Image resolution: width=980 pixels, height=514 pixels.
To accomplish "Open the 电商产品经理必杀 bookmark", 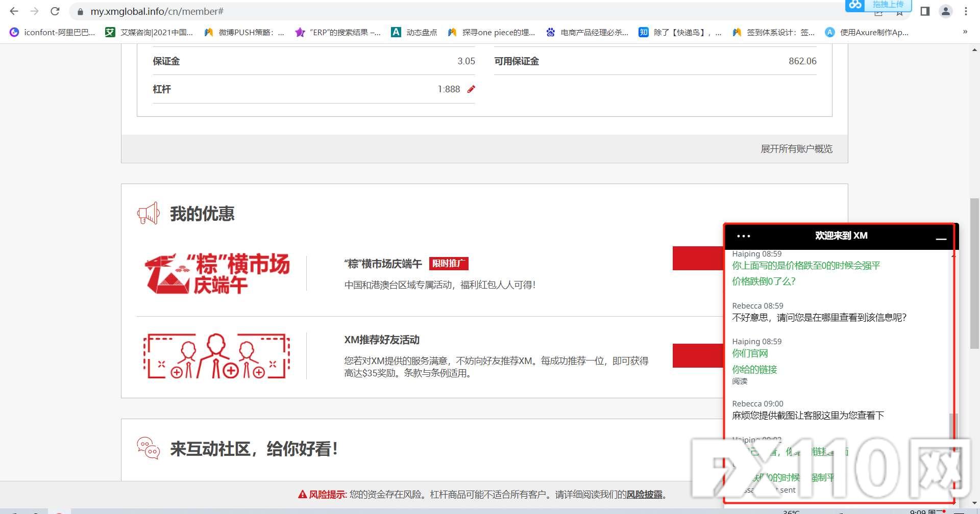I will tap(587, 32).
